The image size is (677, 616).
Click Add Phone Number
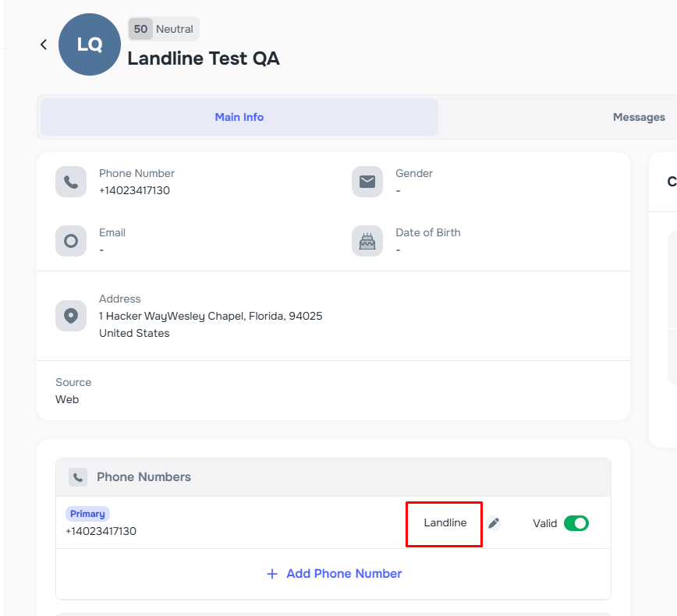coord(333,573)
